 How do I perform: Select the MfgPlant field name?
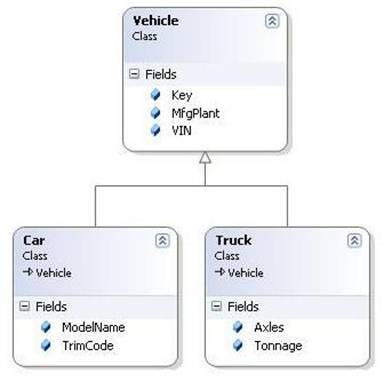pos(195,113)
